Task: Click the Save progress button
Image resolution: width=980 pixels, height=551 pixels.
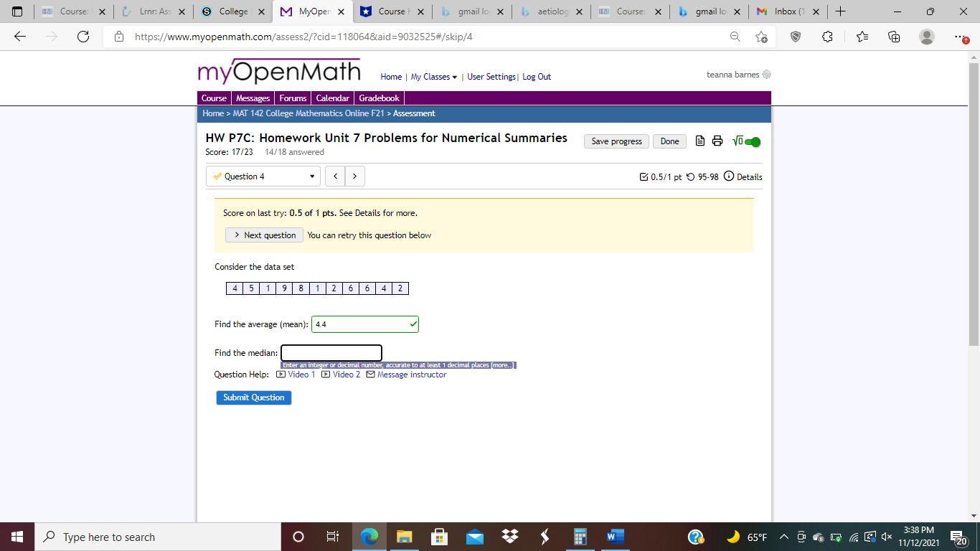Action: [x=616, y=141]
